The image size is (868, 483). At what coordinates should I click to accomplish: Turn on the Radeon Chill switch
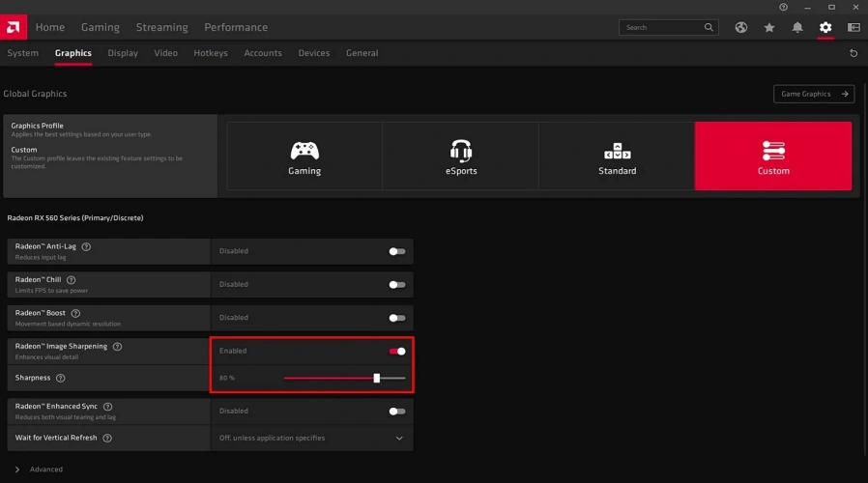point(396,285)
